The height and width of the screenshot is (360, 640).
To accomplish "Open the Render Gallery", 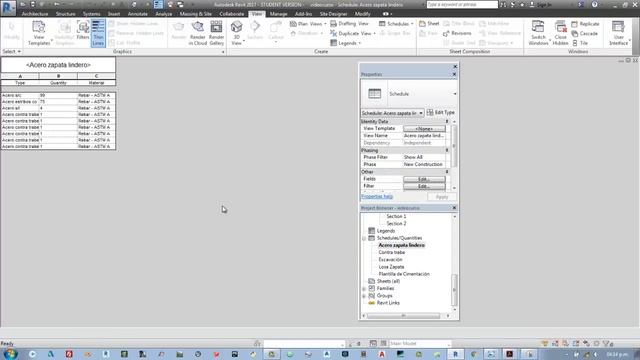I will coord(216,33).
